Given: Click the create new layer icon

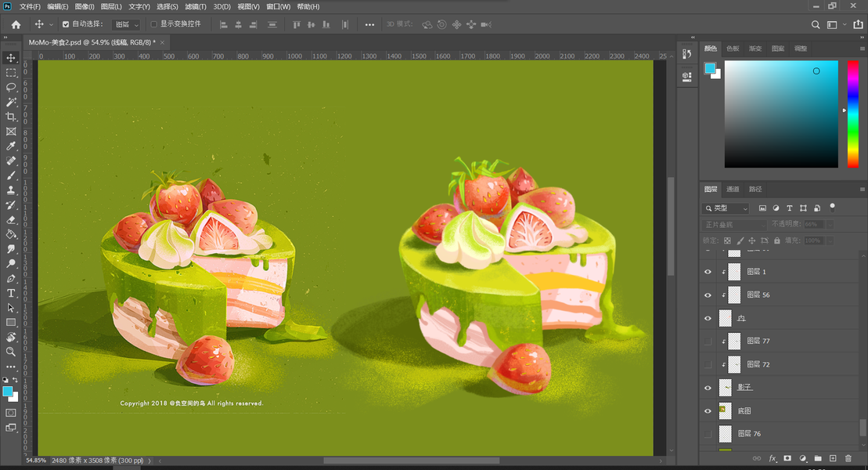Looking at the screenshot, I should coord(833,458).
